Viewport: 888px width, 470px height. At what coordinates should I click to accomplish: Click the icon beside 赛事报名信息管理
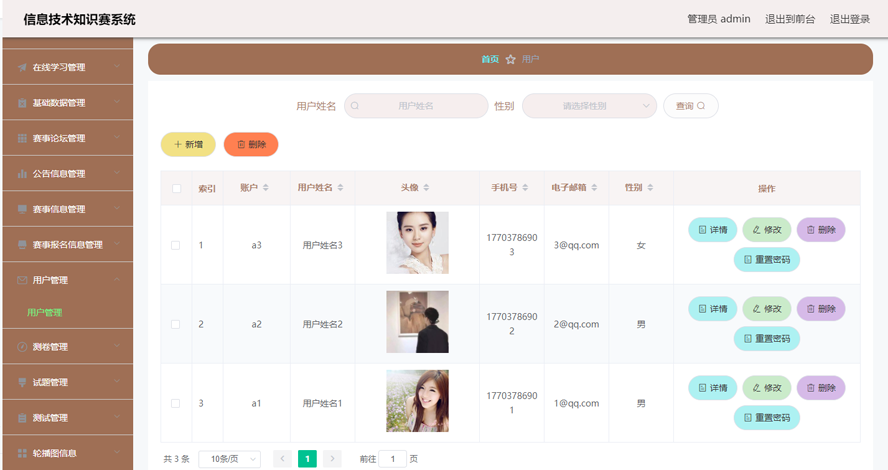click(x=22, y=245)
